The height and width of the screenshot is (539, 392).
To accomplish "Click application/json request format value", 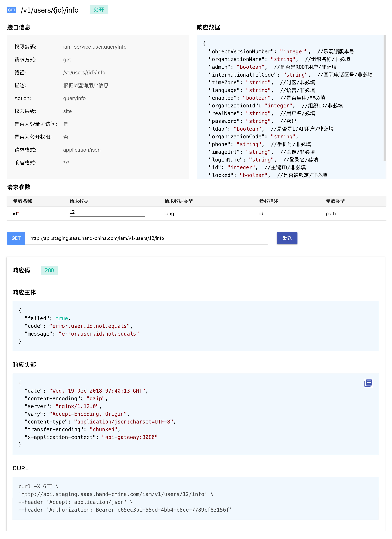I will click(82, 150).
